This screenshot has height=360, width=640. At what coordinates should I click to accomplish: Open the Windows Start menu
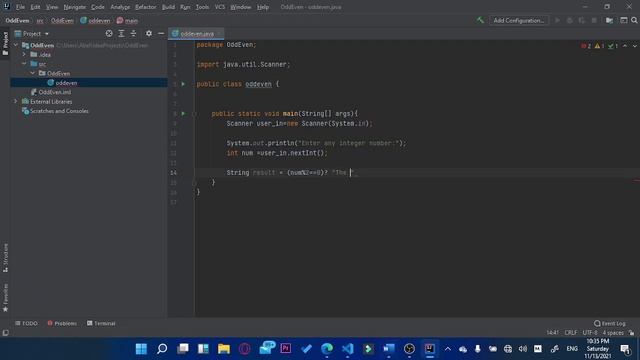pos(141,349)
